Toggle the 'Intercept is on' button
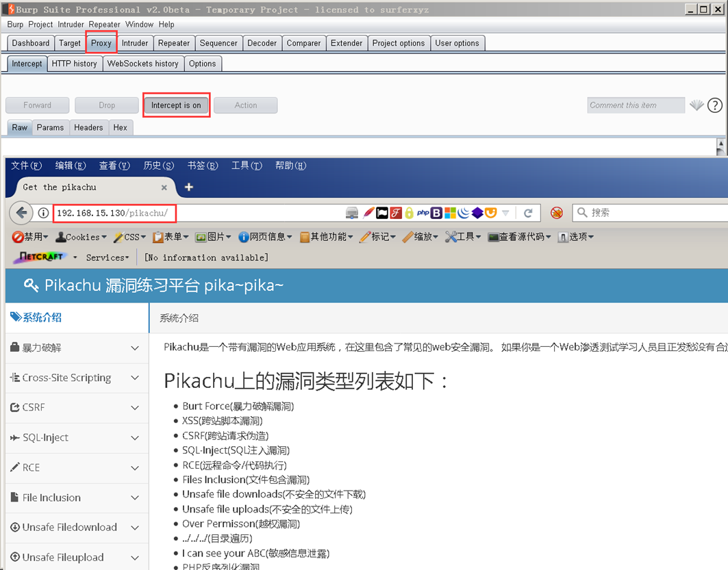 point(176,105)
